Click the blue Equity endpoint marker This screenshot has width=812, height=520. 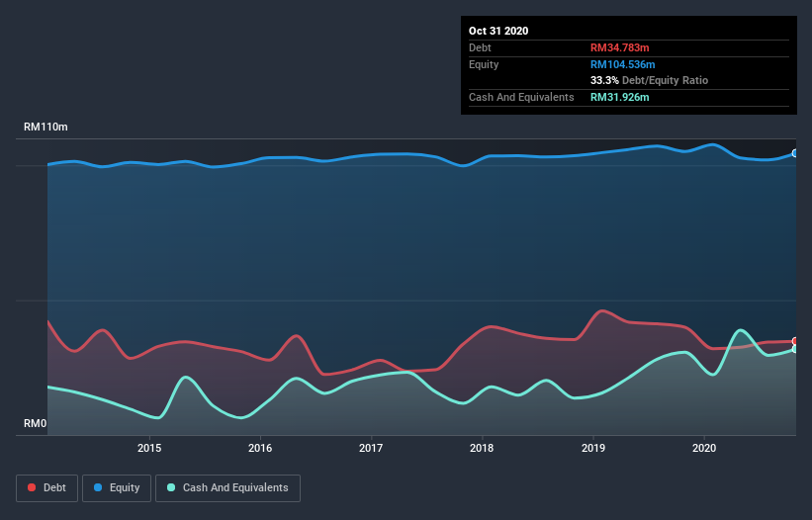tap(795, 153)
